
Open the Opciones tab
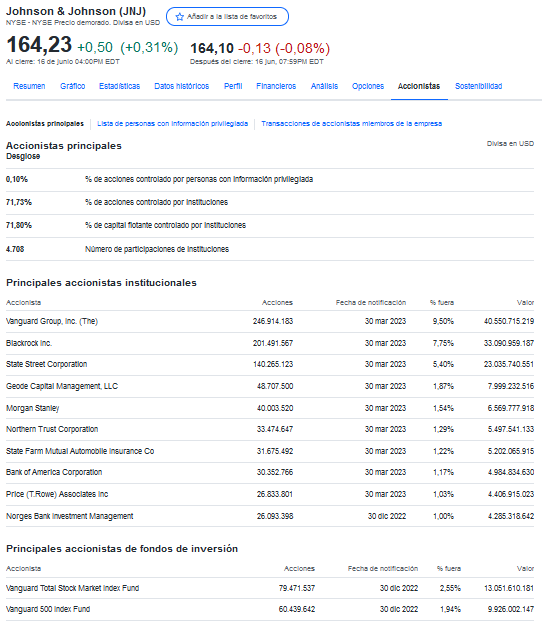[x=368, y=86]
